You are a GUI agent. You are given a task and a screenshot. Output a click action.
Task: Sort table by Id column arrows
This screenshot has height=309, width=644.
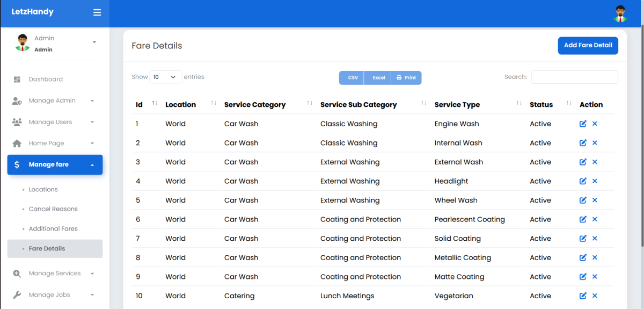pos(155,103)
